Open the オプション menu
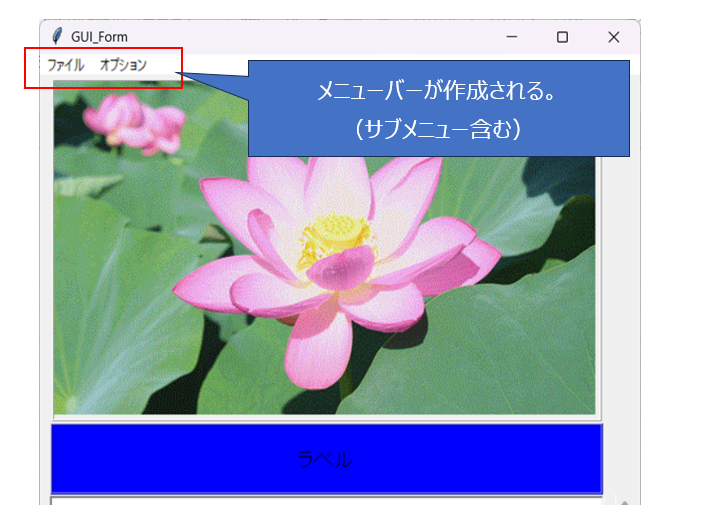The height and width of the screenshot is (505, 727). pos(123,65)
